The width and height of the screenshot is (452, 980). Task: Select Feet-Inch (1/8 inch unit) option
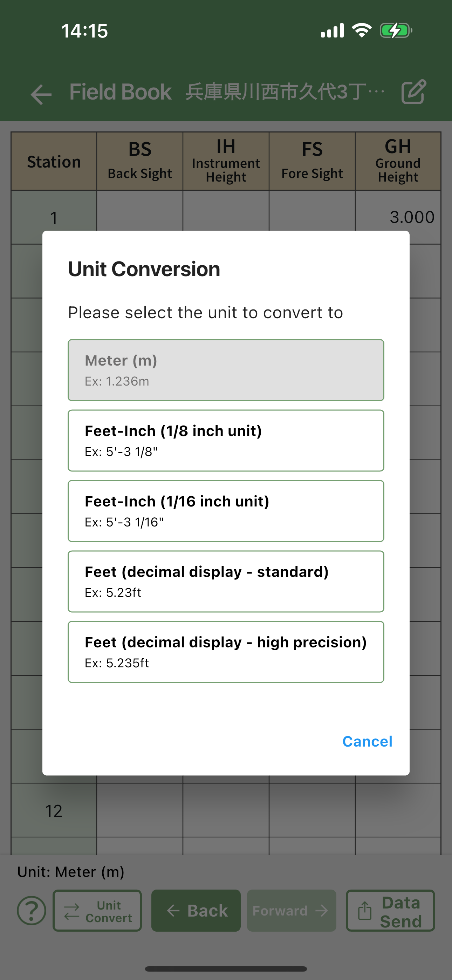226,441
